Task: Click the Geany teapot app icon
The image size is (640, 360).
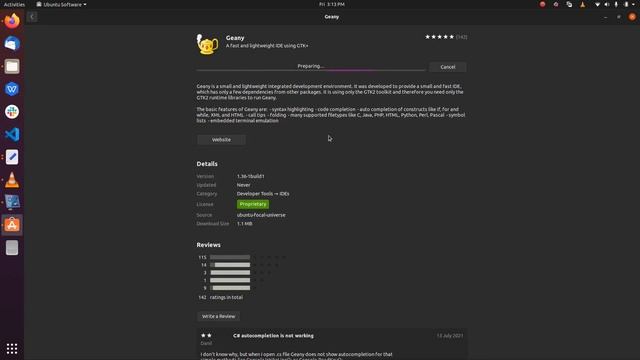Action: coord(207,44)
